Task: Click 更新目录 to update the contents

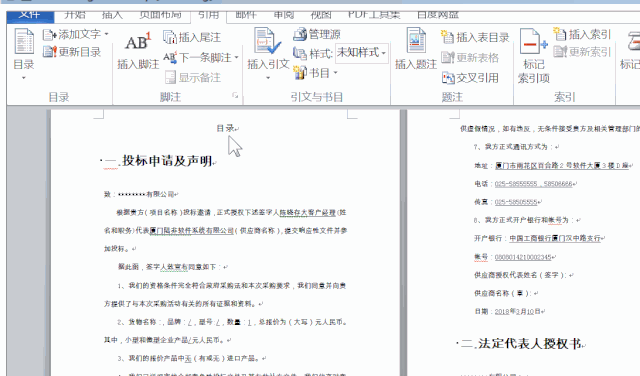Action: coord(72,52)
